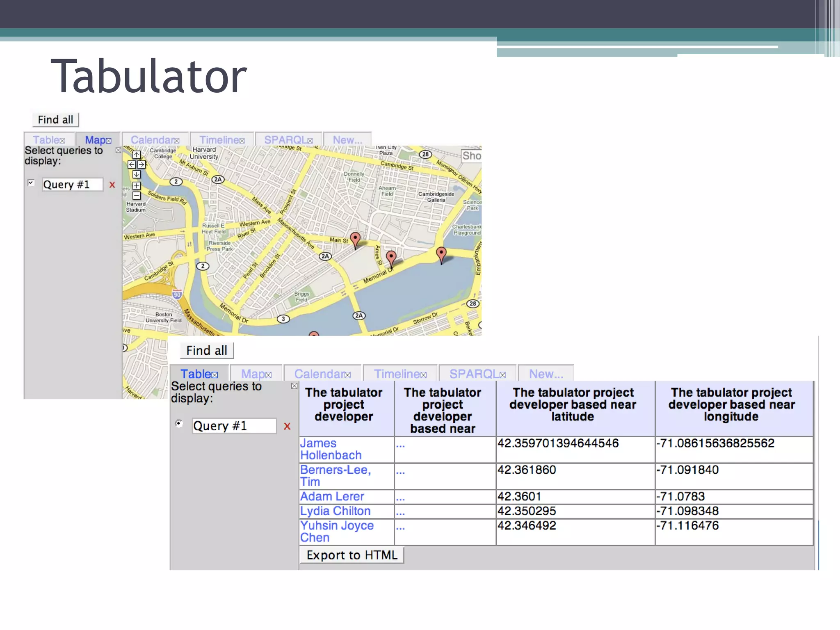Pan the map up with the arrow
Screen dimensions: 840x630
137,155
